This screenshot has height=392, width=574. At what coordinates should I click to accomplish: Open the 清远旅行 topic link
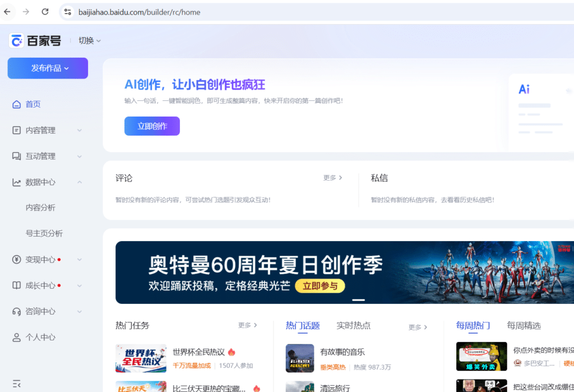point(335,388)
